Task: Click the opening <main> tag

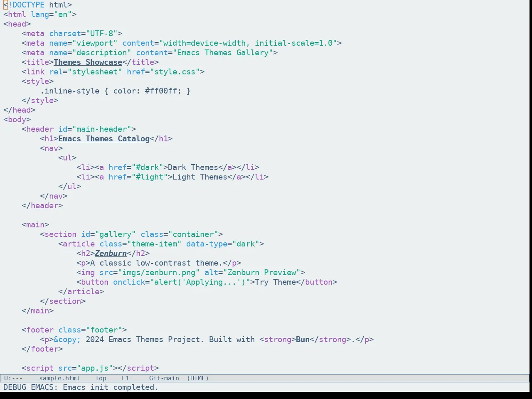Action: pos(35,225)
